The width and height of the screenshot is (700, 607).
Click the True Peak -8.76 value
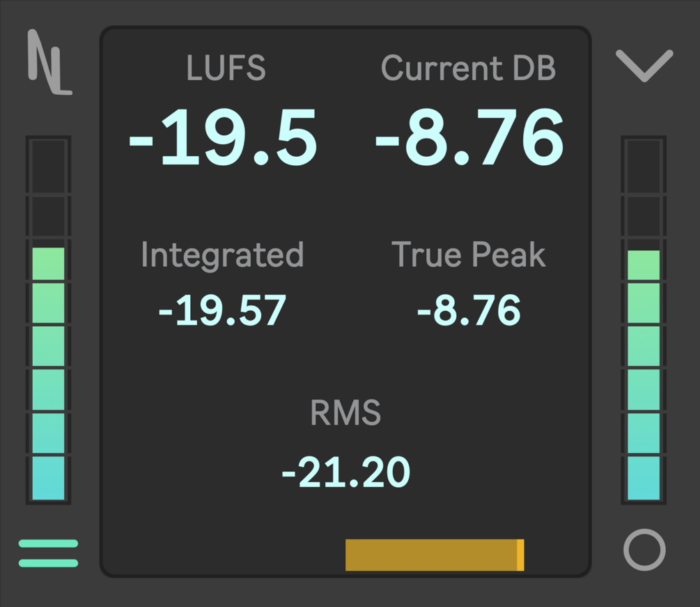(469, 310)
